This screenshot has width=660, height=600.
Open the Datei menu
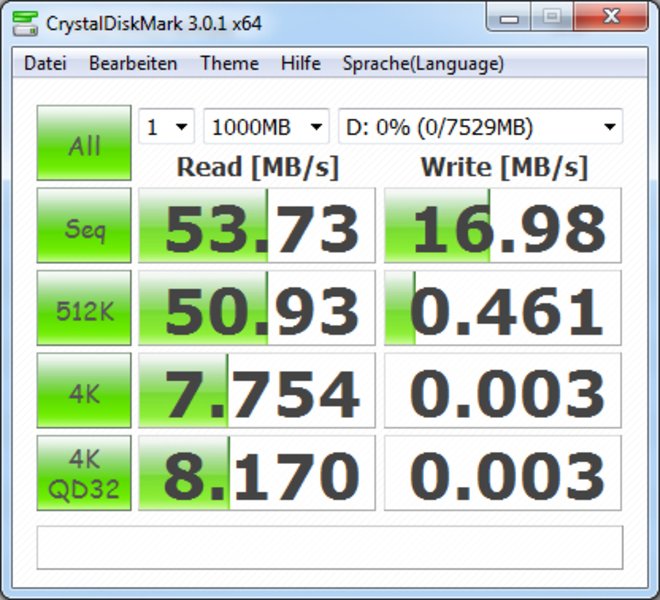tap(45, 64)
